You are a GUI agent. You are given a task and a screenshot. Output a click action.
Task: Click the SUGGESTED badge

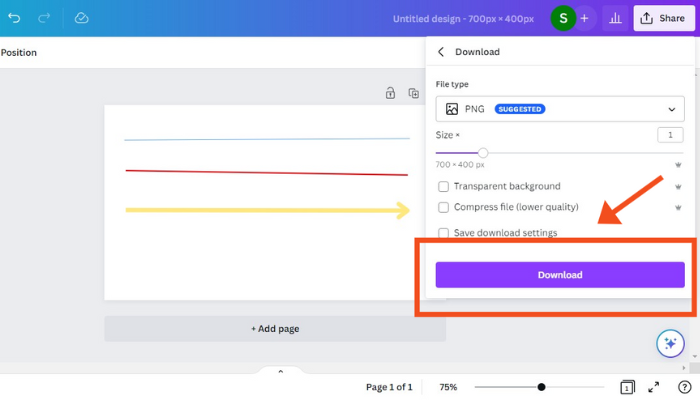[x=520, y=109]
